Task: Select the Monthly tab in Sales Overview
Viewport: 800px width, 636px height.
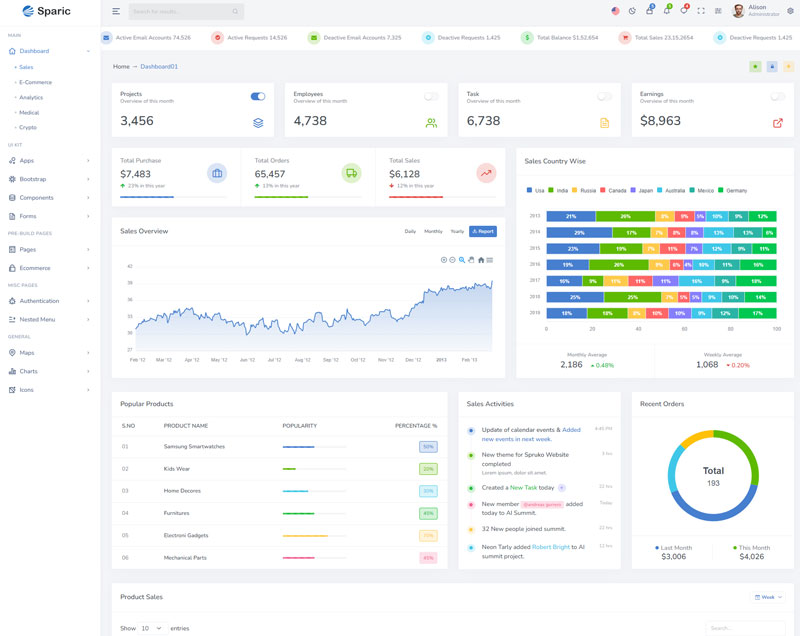Action: click(433, 231)
